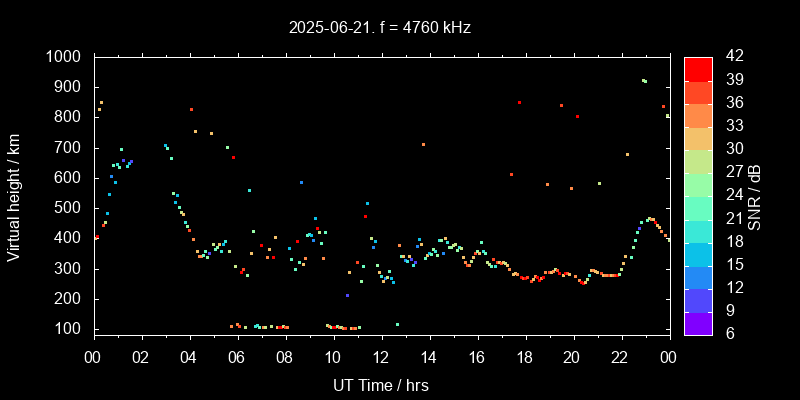
Task: Click the 1000 tick label on height axis
Action: 67,57
